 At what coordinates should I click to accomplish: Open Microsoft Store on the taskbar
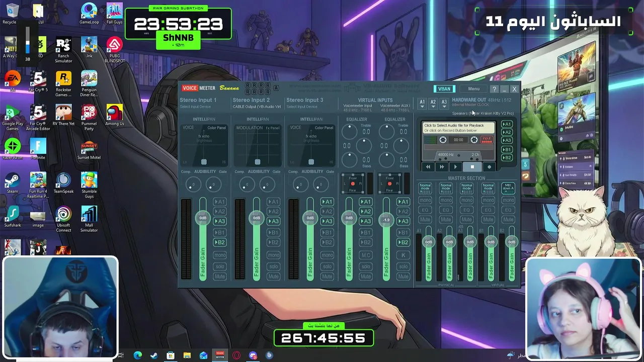pos(171,355)
